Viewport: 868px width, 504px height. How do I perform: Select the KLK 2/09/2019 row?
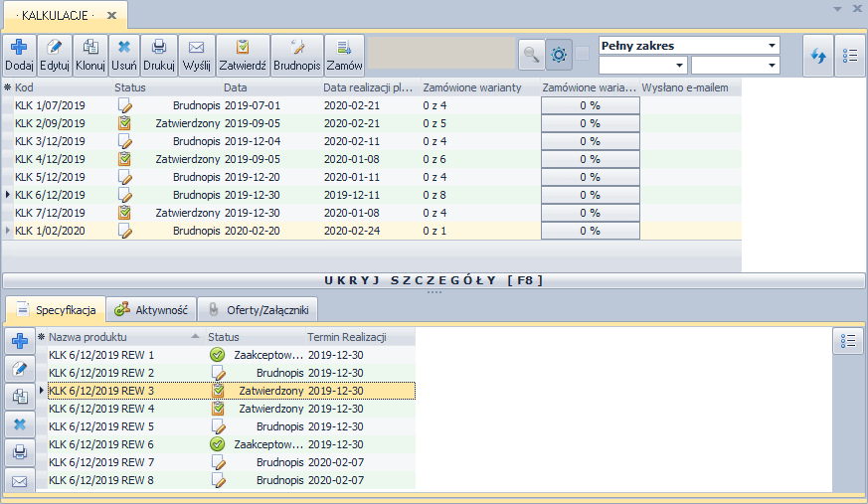click(372, 123)
